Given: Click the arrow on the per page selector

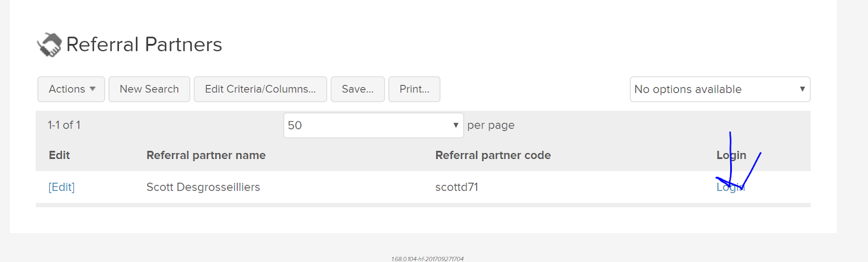Looking at the screenshot, I should (x=456, y=125).
